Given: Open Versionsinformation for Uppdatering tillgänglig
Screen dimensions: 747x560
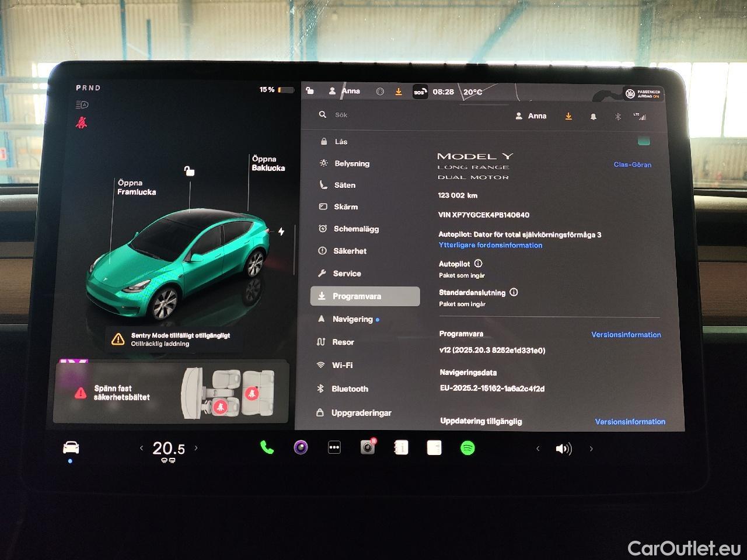Looking at the screenshot, I should tap(630, 422).
